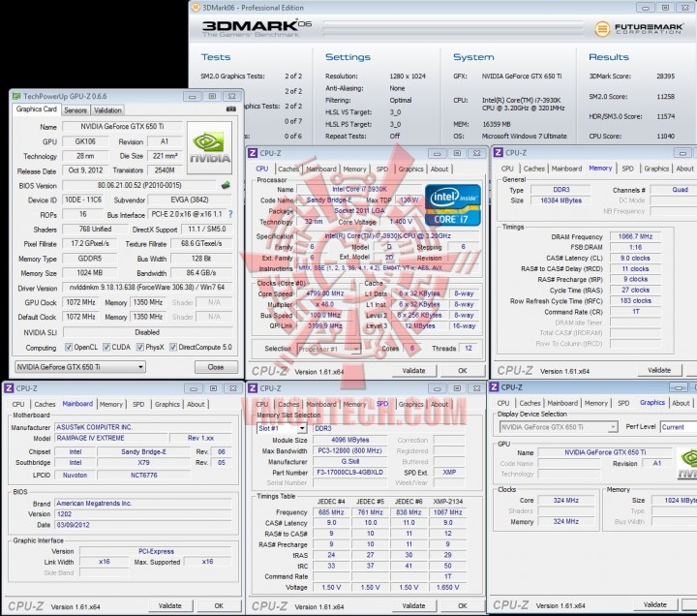Open the NVIDIA GeForce GTX 650 Ti dropdown in GPU-Z
Screen dimensions: 697x616
tap(80, 367)
